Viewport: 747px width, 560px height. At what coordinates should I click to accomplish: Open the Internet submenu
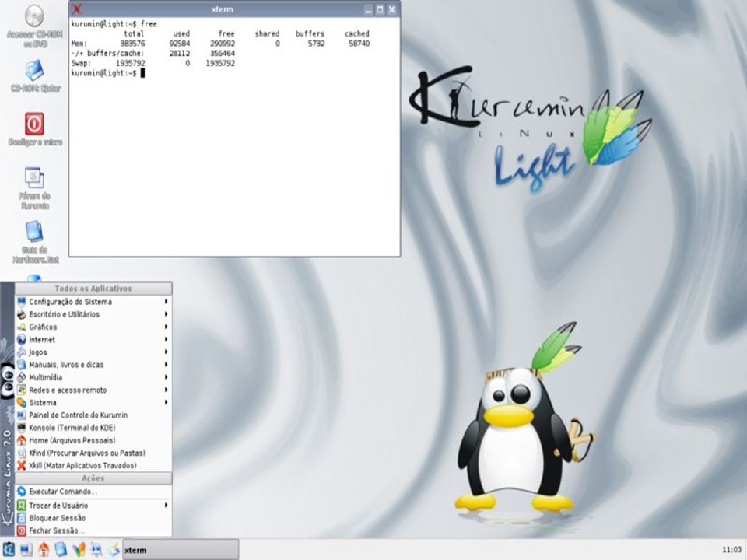[x=93, y=340]
